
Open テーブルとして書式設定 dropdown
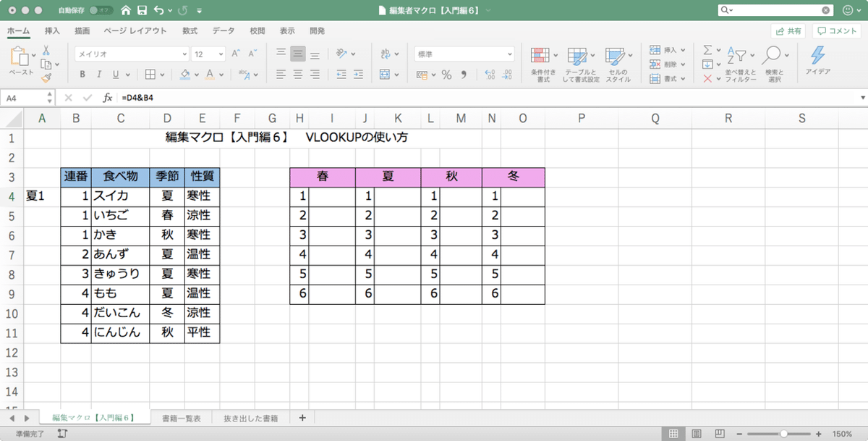(582, 64)
